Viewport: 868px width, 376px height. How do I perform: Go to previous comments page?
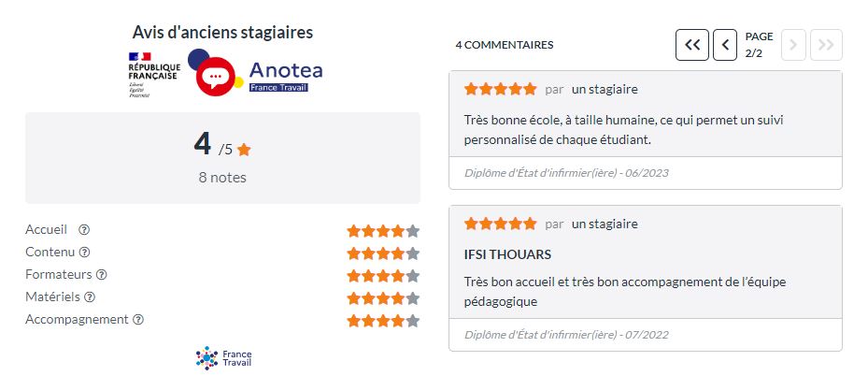(725, 45)
